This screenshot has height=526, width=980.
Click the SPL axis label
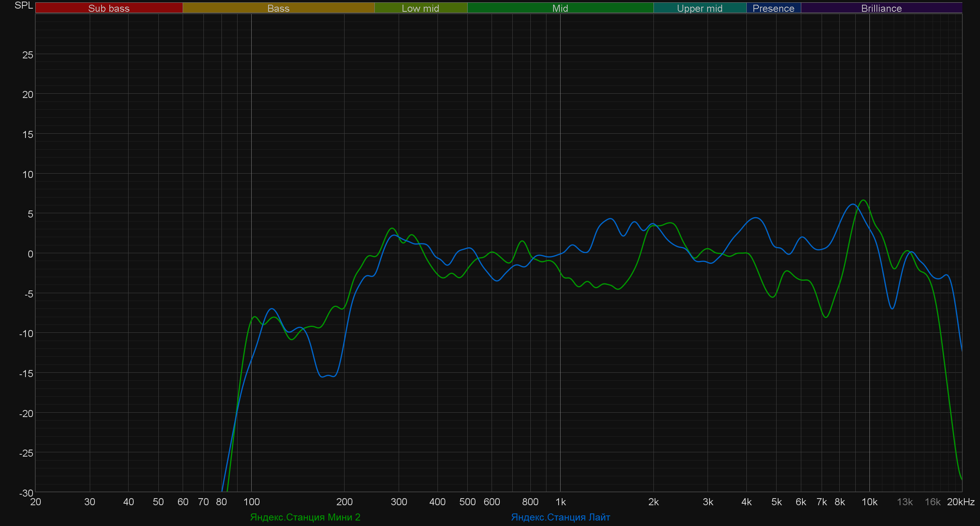24,5
